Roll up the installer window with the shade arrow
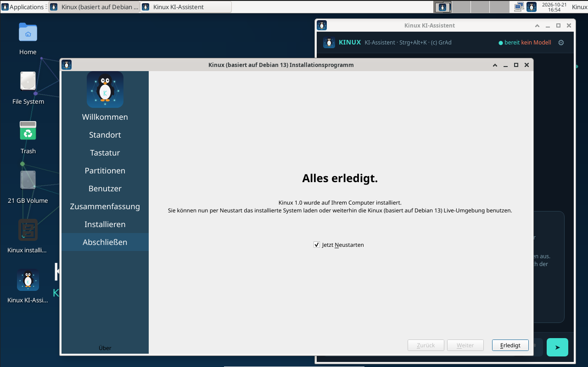The height and width of the screenshot is (367, 588). point(495,65)
